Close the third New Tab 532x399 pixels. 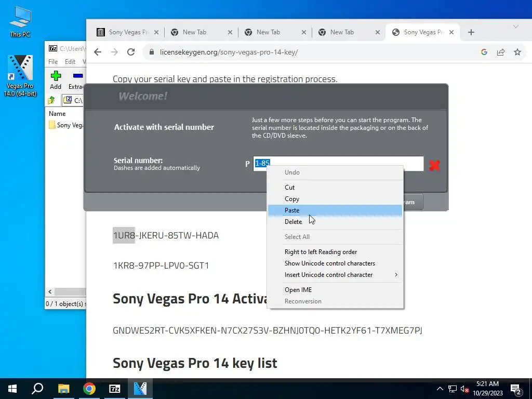pyautogui.click(x=378, y=32)
